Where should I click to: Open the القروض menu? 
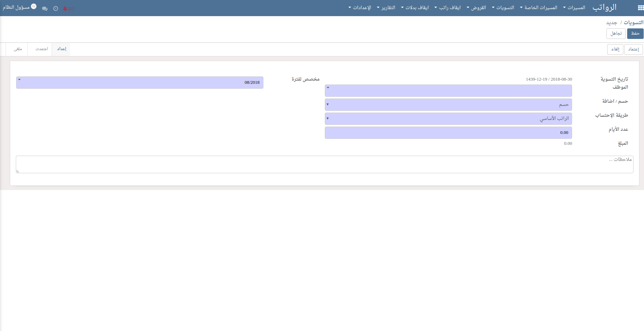point(476,8)
